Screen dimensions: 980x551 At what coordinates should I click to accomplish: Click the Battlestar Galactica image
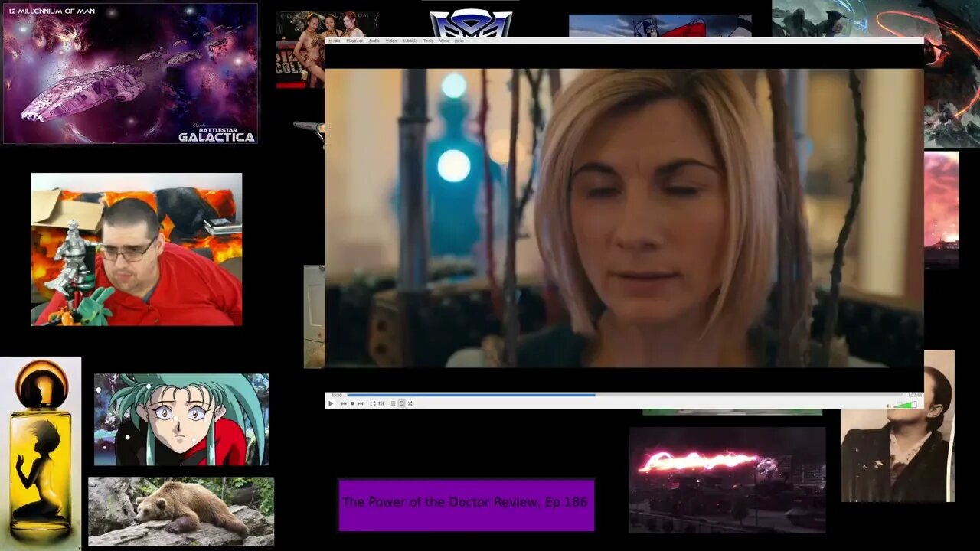tap(130, 73)
